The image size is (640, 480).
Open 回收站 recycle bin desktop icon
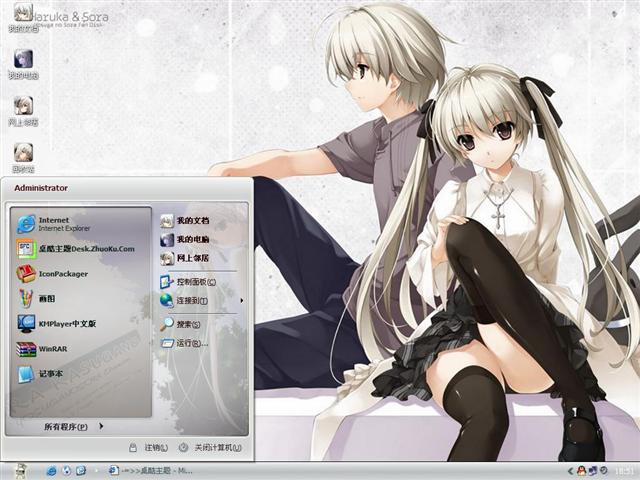[23, 158]
